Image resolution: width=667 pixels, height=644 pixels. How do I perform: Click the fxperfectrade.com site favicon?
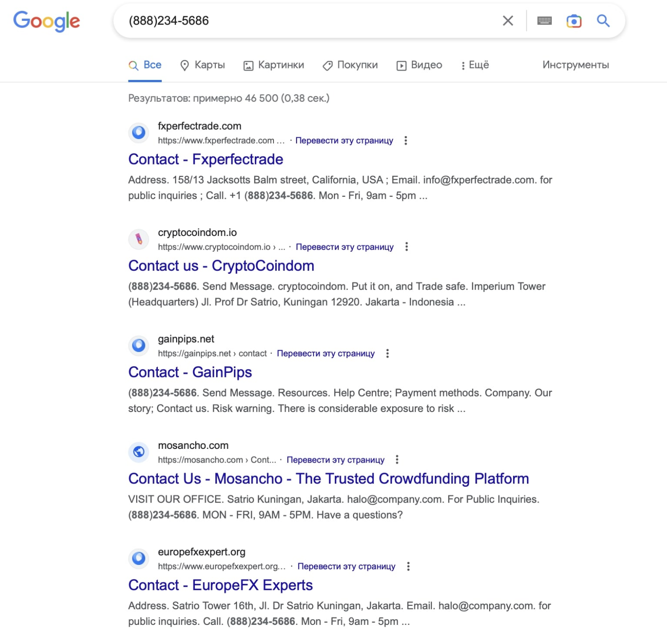tap(139, 132)
